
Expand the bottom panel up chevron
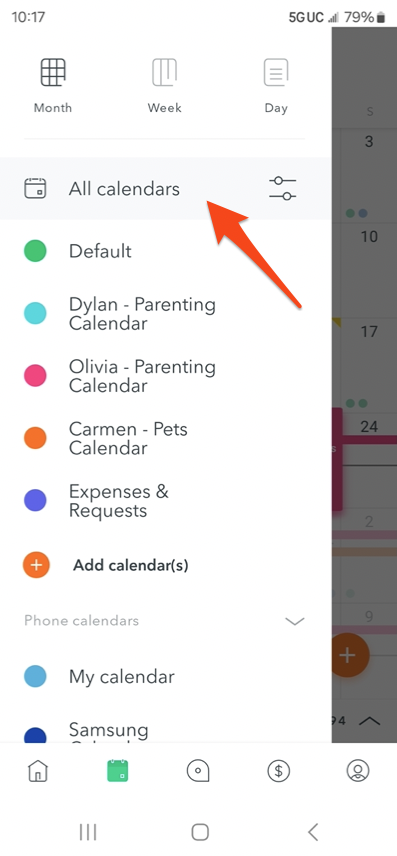click(x=370, y=721)
